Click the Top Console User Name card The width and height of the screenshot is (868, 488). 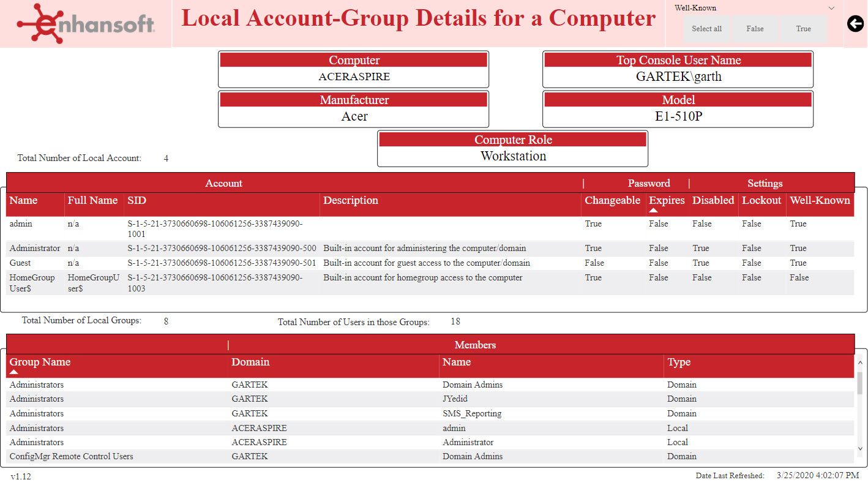(678, 69)
